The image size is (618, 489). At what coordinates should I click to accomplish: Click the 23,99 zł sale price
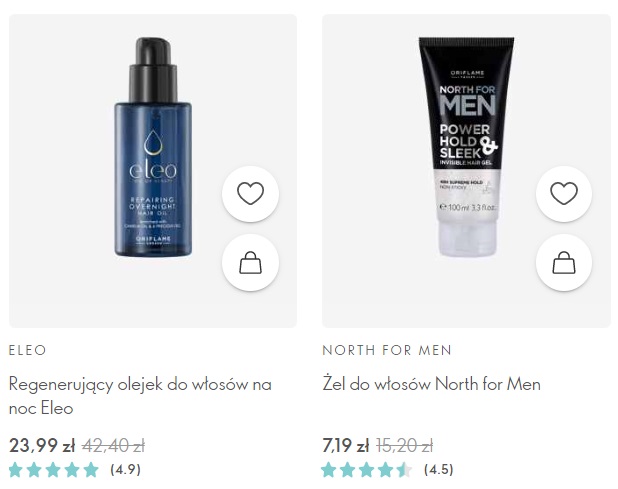[42, 446]
